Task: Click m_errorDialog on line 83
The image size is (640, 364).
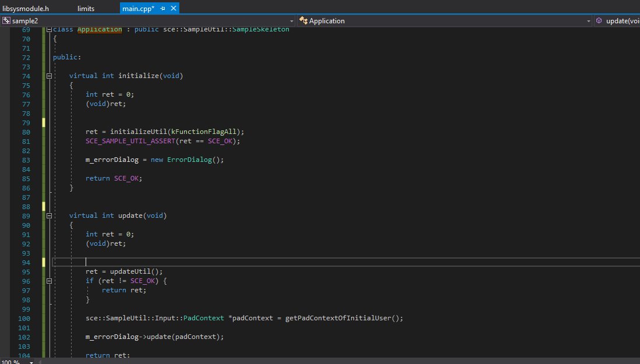Action: click(112, 160)
